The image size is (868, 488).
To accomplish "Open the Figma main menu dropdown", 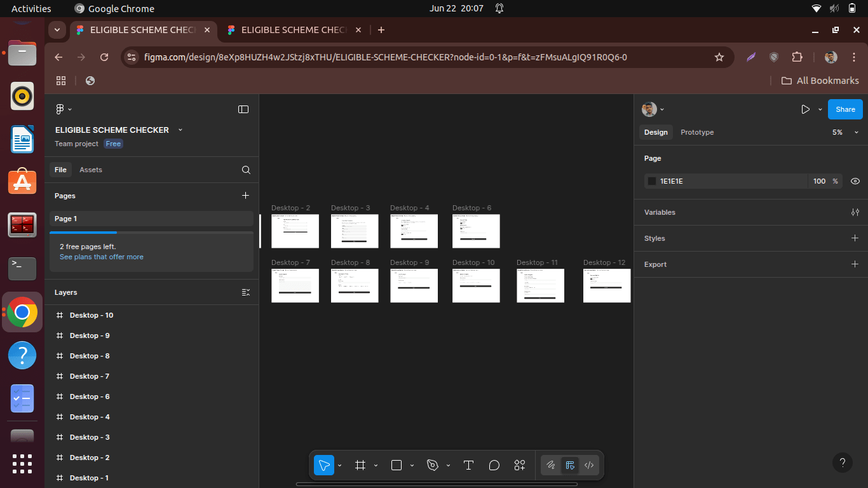I will coord(64,109).
